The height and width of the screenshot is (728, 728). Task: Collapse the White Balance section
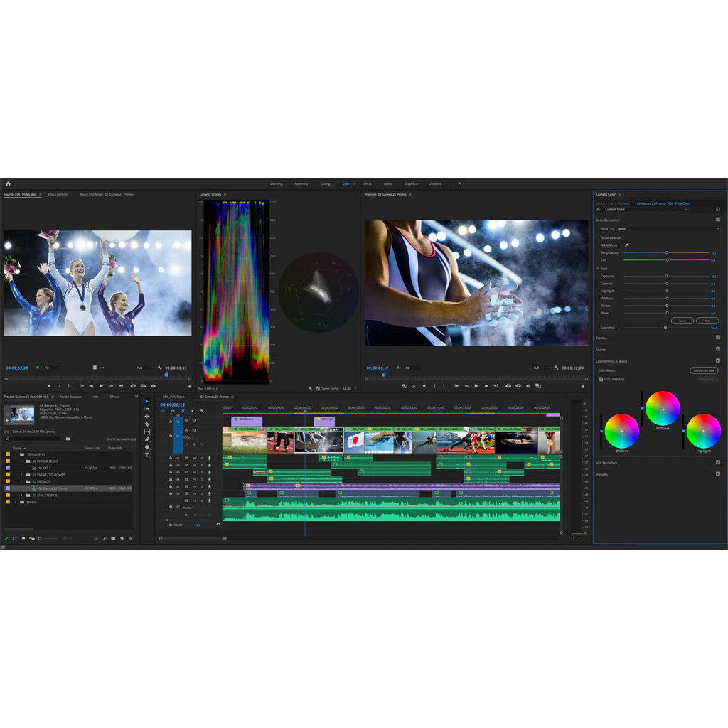click(598, 237)
